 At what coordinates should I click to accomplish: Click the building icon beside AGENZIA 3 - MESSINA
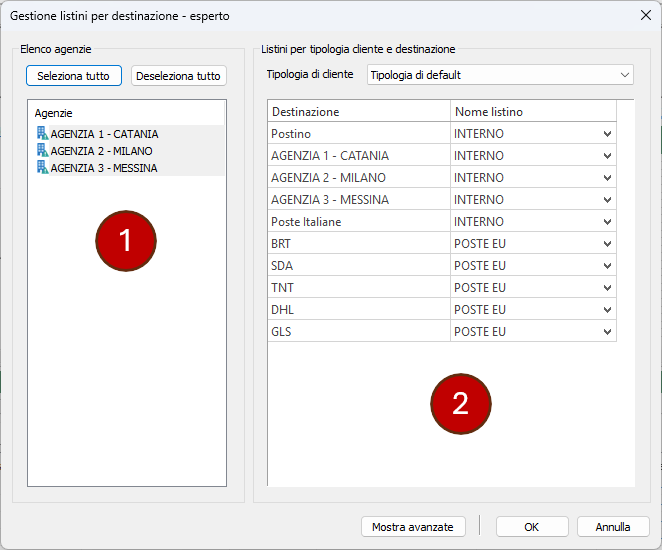(41, 167)
